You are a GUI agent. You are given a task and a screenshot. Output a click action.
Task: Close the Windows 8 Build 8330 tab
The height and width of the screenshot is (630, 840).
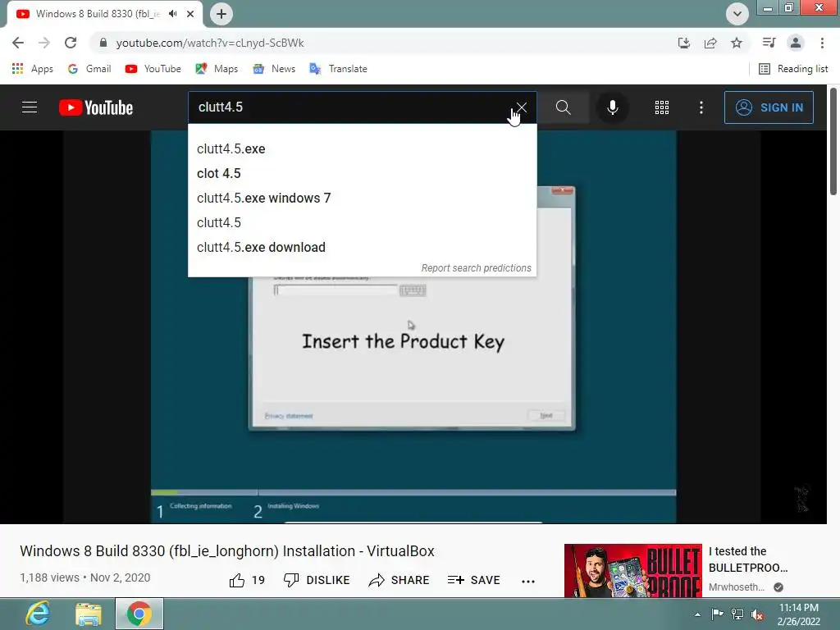(190, 14)
